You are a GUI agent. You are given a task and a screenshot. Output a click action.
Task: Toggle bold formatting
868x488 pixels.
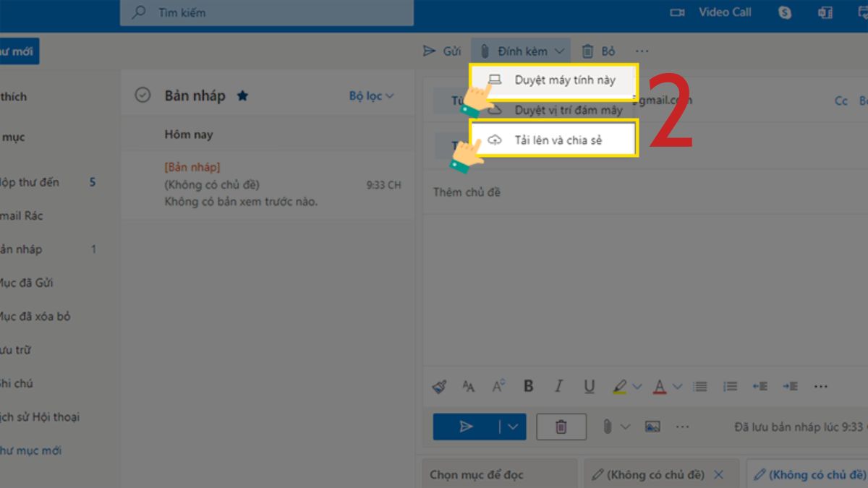tap(529, 386)
